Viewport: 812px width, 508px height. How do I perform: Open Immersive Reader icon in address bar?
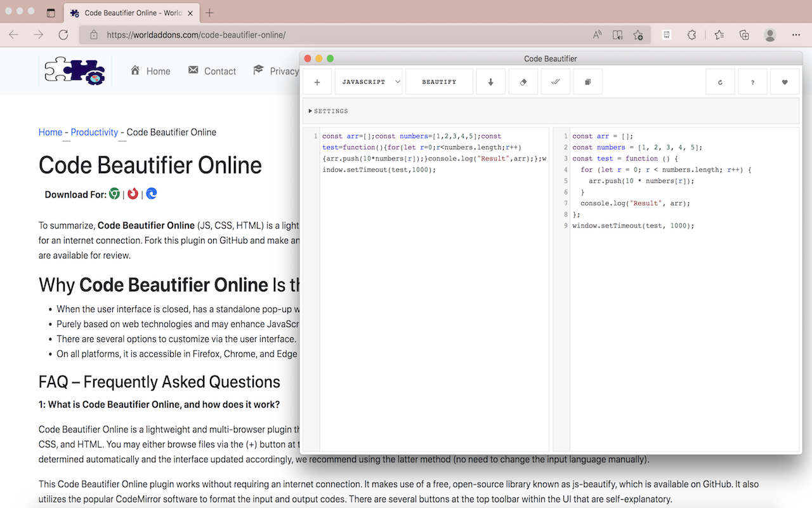click(617, 35)
